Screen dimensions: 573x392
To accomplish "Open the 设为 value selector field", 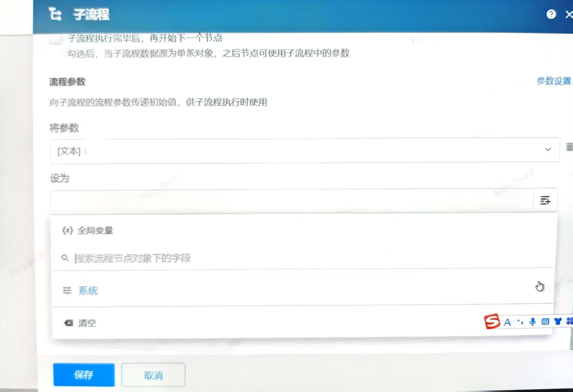I will coord(276,201).
